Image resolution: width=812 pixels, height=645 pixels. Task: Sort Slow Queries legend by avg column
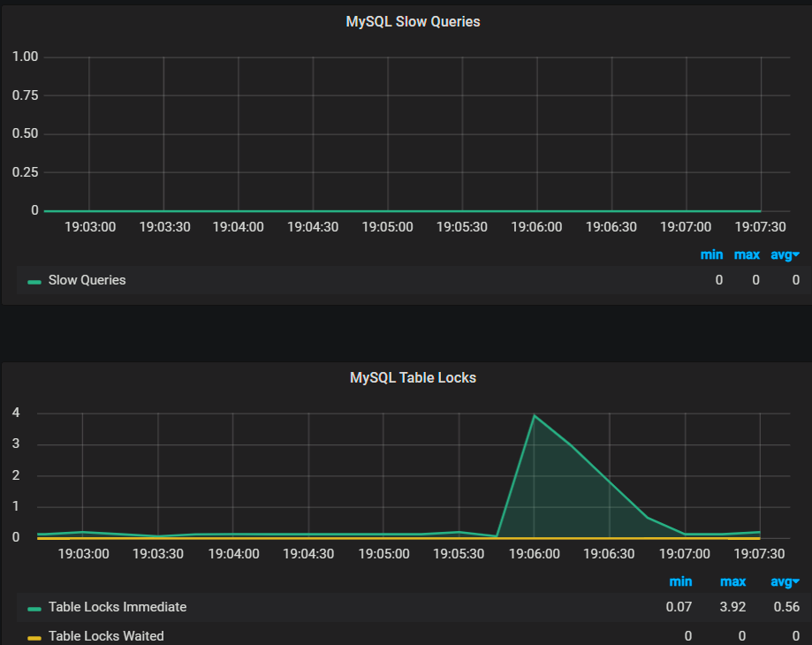click(785, 254)
